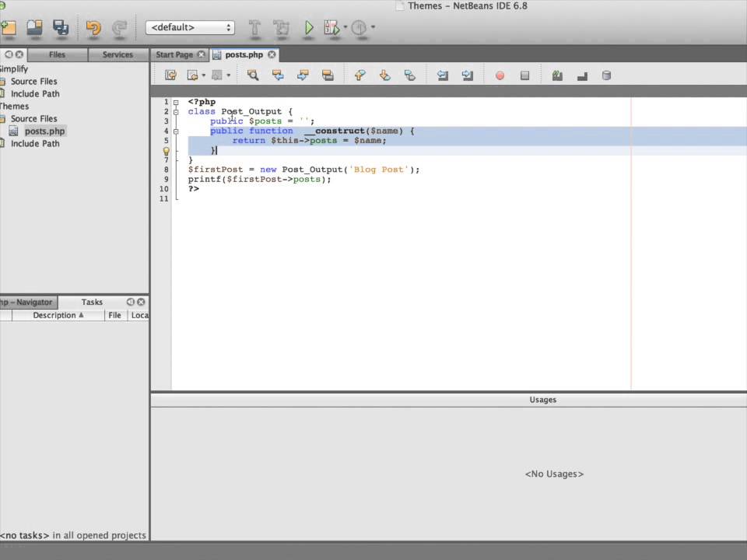Click the Undo arrow icon
Screen dimensions: 747x560
pos(93,28)
